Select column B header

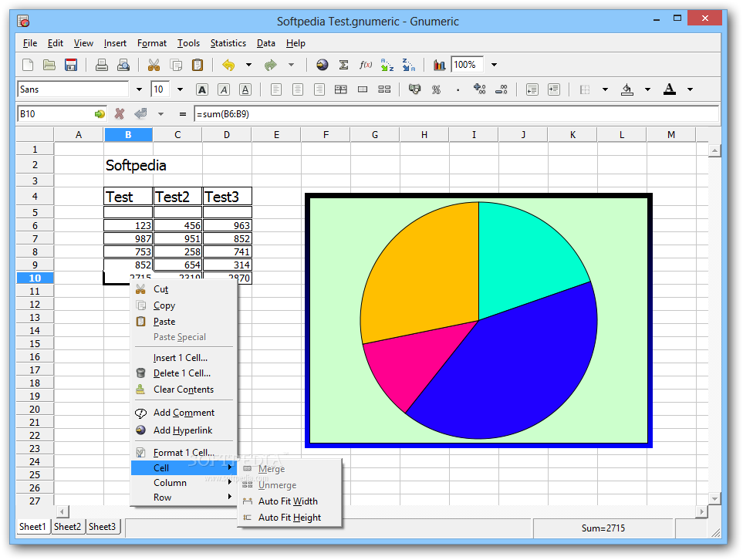point(128,135)
